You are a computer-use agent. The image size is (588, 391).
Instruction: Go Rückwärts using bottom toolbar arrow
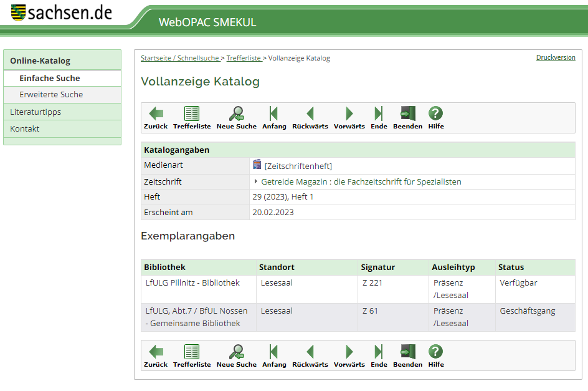pos(310,352)
